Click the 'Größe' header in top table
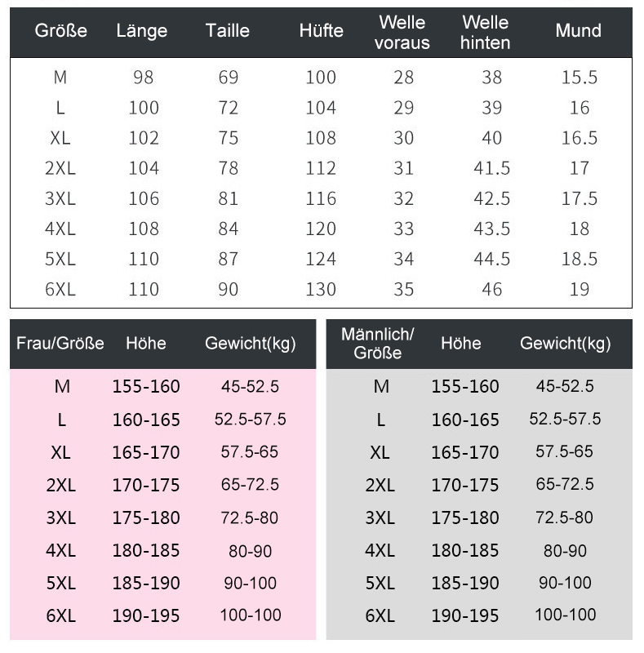The height and width of the screenshot is (653, 644). [x=60, y=31]
